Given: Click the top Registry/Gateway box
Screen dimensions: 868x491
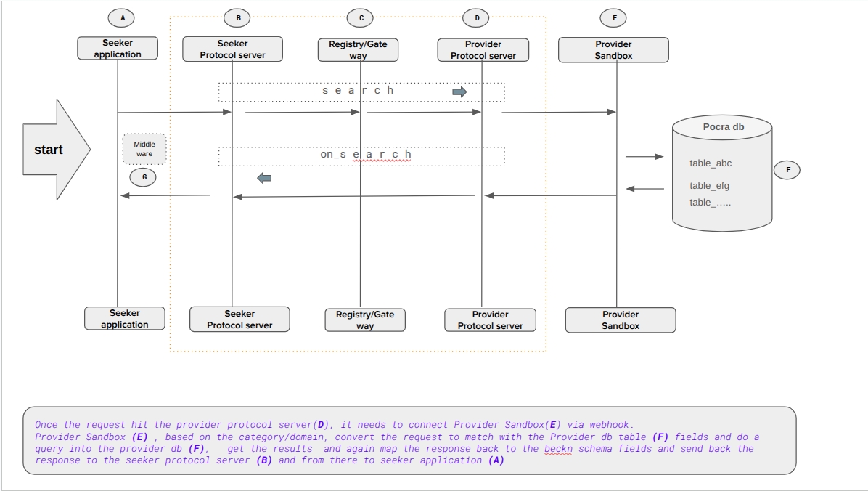Looking at the screenshot, I should pos(358,49).
